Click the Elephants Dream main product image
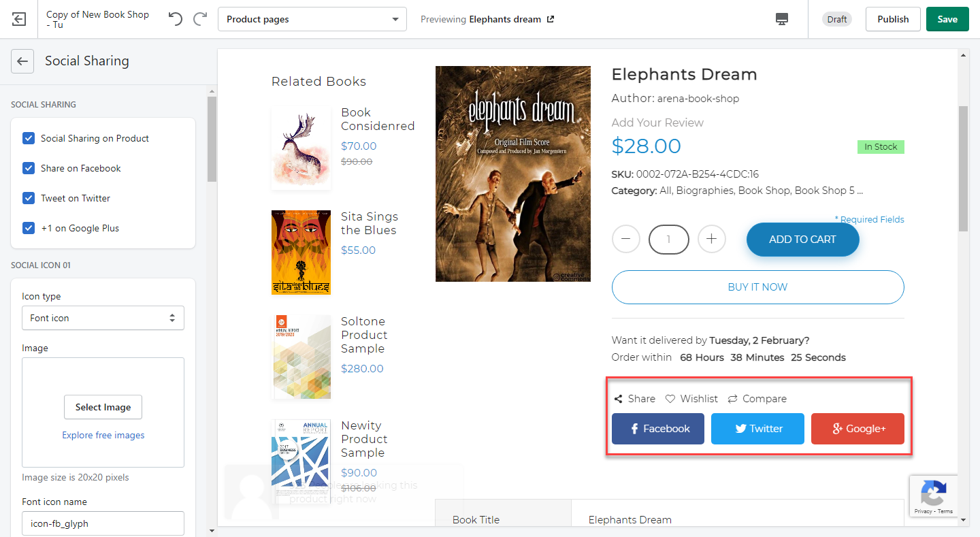The width and height of the screenshot is (980, 537). (x=513, y=174)
